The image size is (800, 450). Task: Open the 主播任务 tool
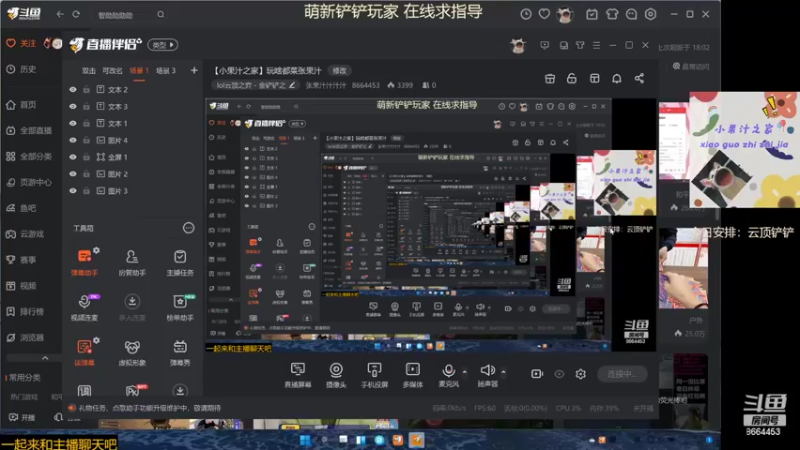click(x=180, y=262)
